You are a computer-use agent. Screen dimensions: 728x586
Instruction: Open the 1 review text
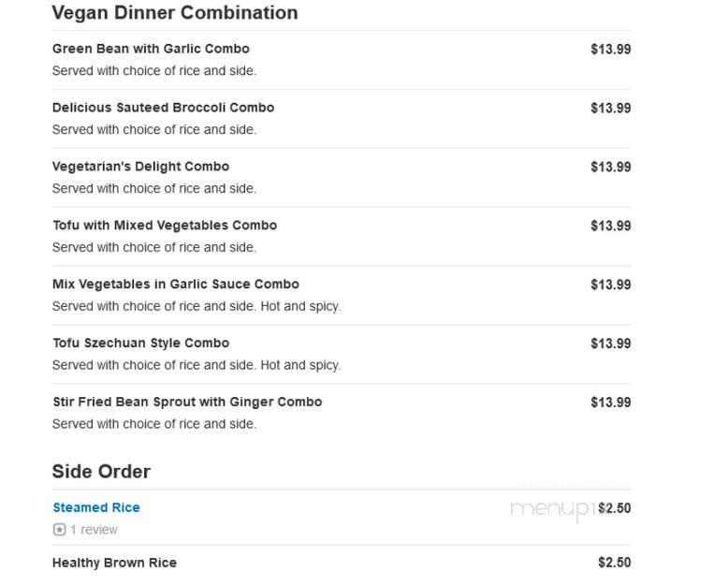pyautogui.click(x=94, y=529)
